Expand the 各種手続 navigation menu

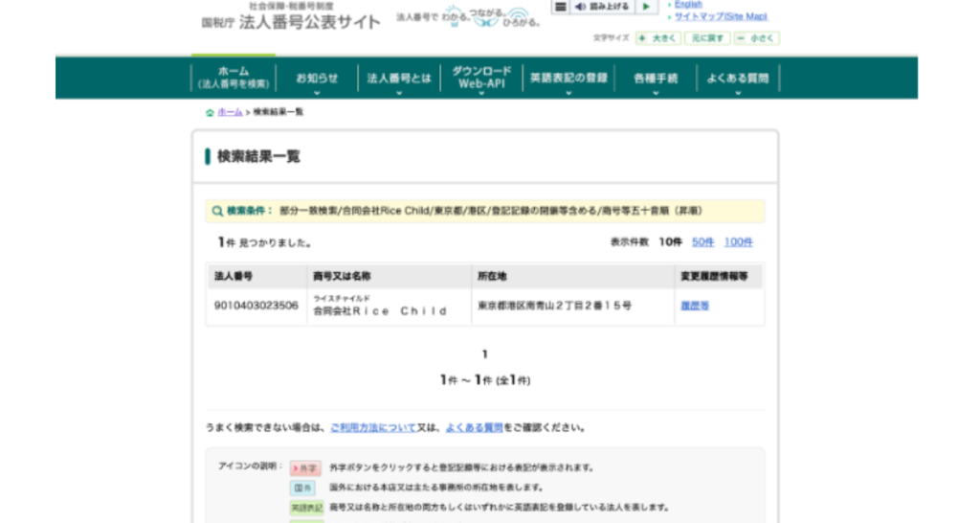pos(656,79)
